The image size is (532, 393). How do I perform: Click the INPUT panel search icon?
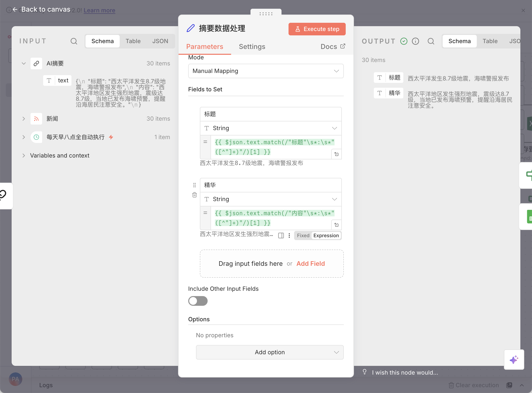pos(74,41)
